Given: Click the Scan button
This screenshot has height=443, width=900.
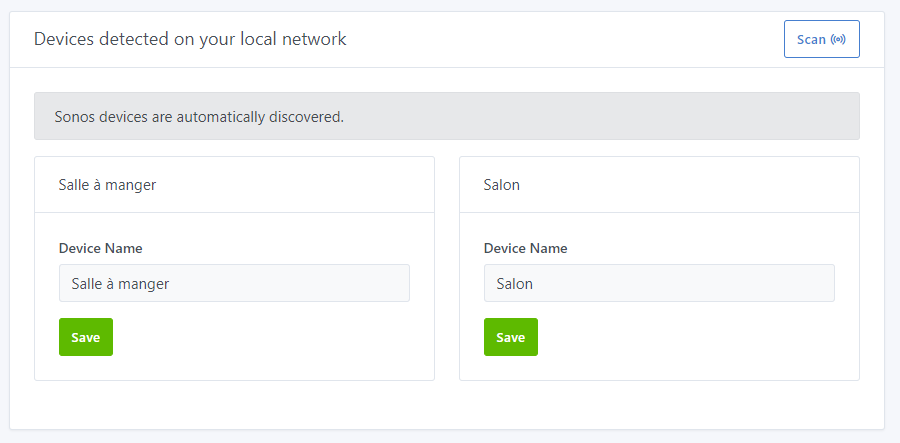Looking at the screenshot, I should (x=821, y=39).
